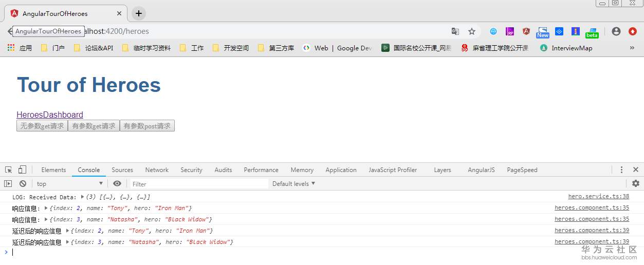Open hero.service.ts:38 source link
The width and height of the screenshot is (644, 265).
click(598, 196)
